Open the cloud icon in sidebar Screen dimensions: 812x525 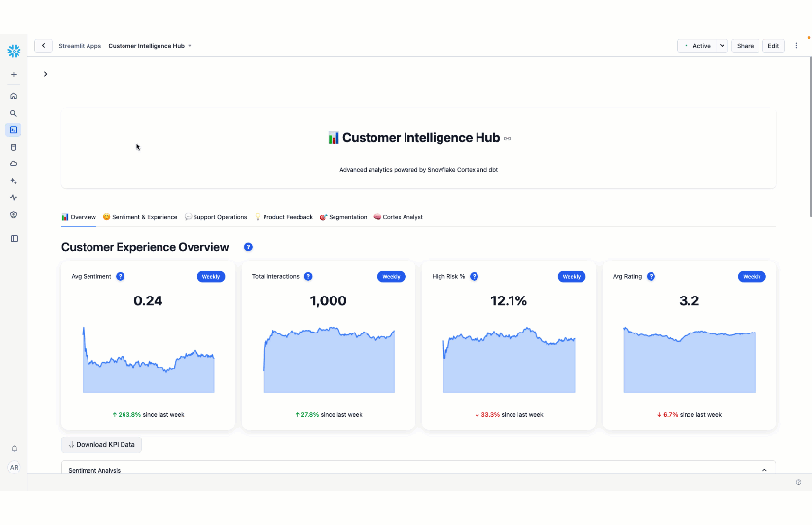14,164
